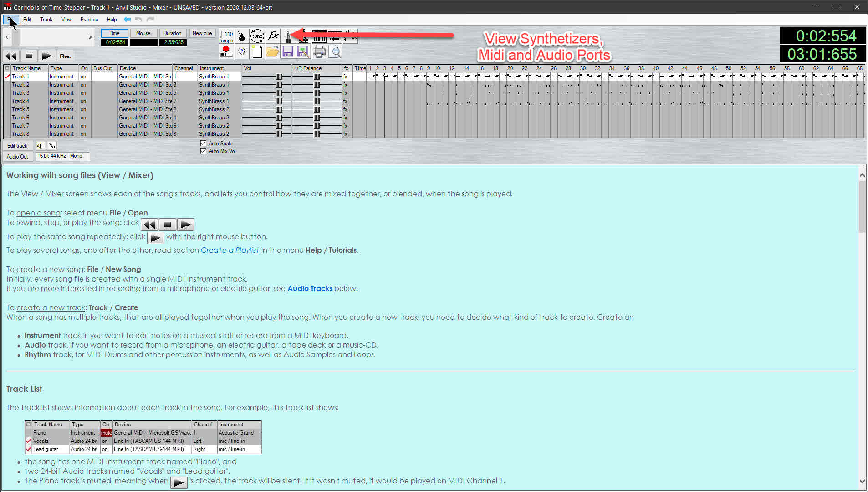Click the Edit track button

[x=17, y=146]
